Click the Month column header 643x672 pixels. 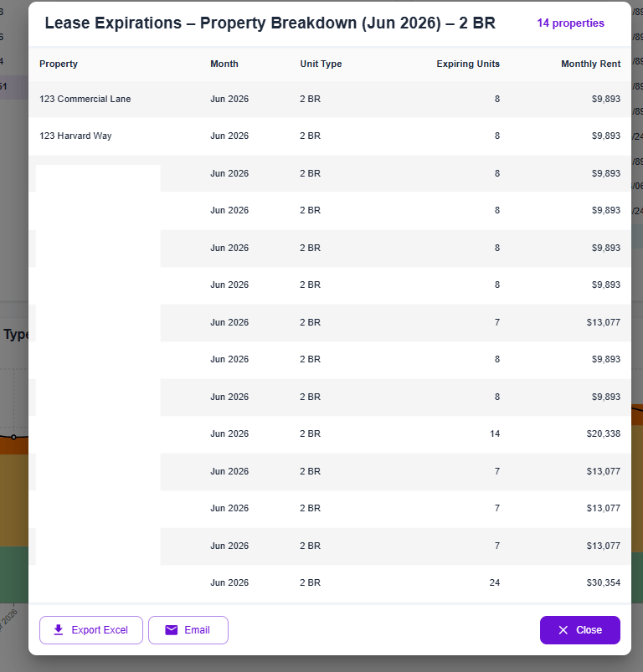click(224, 64)
